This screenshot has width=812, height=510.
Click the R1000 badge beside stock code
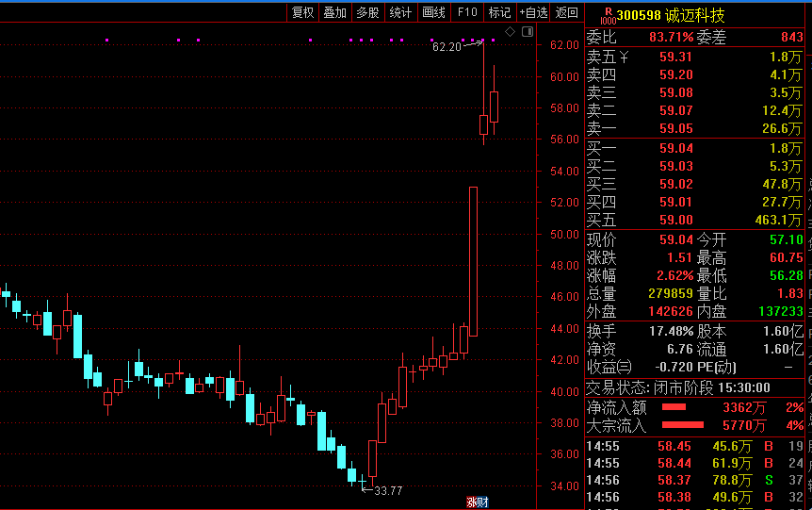point(608,16)
